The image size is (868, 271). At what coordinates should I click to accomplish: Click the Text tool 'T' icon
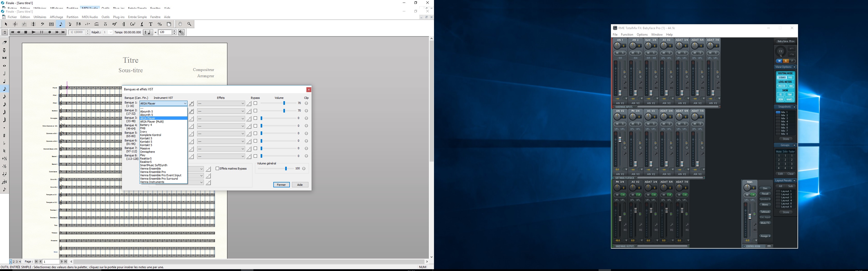pos(151,24)
